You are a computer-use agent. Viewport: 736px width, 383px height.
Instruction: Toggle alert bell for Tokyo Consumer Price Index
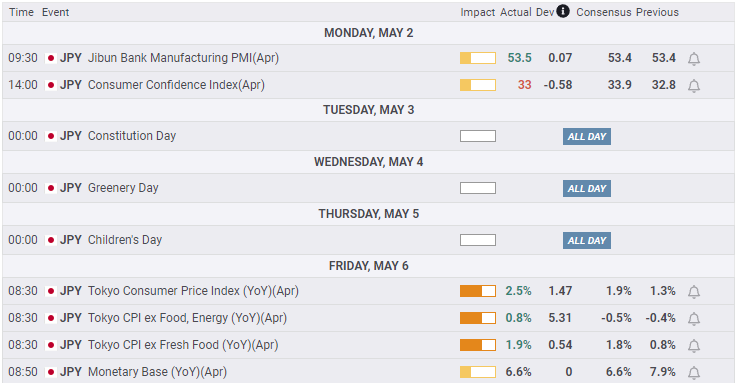[694, 292]
